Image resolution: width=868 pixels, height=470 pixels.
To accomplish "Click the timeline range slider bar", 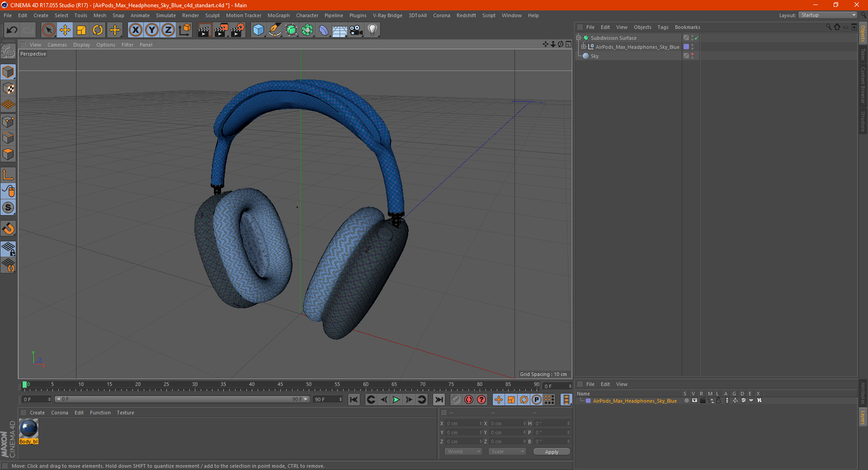I will click(182, 399).
